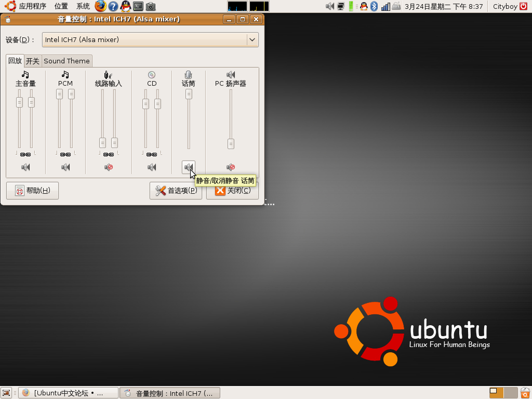Switch to first workspace
Screen dimensions: 532x399
pos(496,393)
